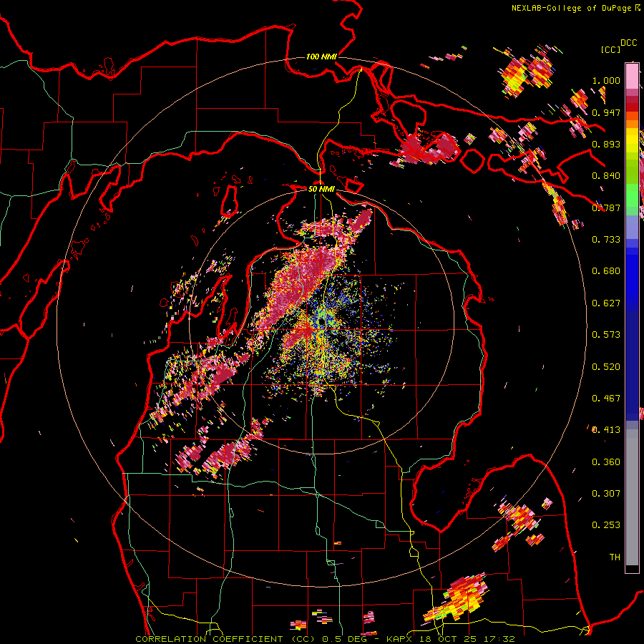Select the 0.680 legend value
The image size is (644, 644).
coord(606,271)
